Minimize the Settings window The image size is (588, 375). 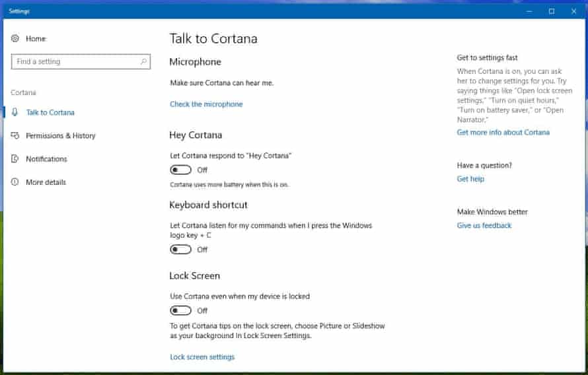pyautogui.click(x=529, y=11)
